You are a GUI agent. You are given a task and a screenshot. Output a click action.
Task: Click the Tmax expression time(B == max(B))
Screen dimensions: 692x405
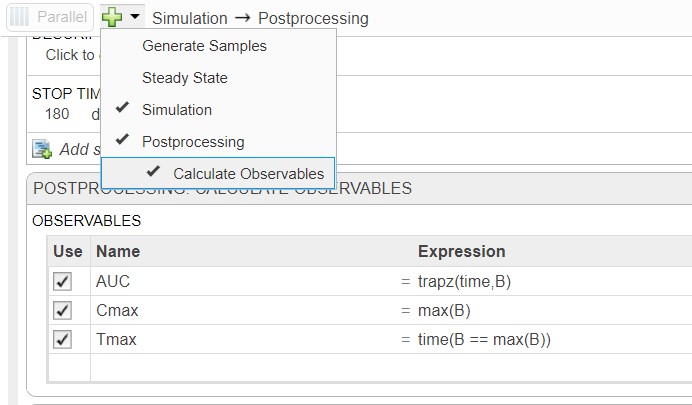pos(484,339)
